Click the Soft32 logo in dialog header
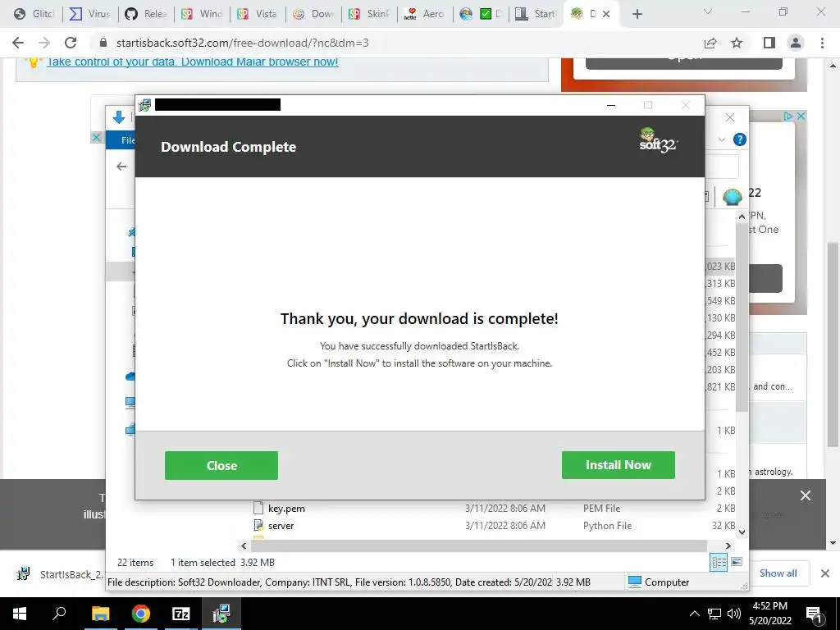 (x=659, y=140)
